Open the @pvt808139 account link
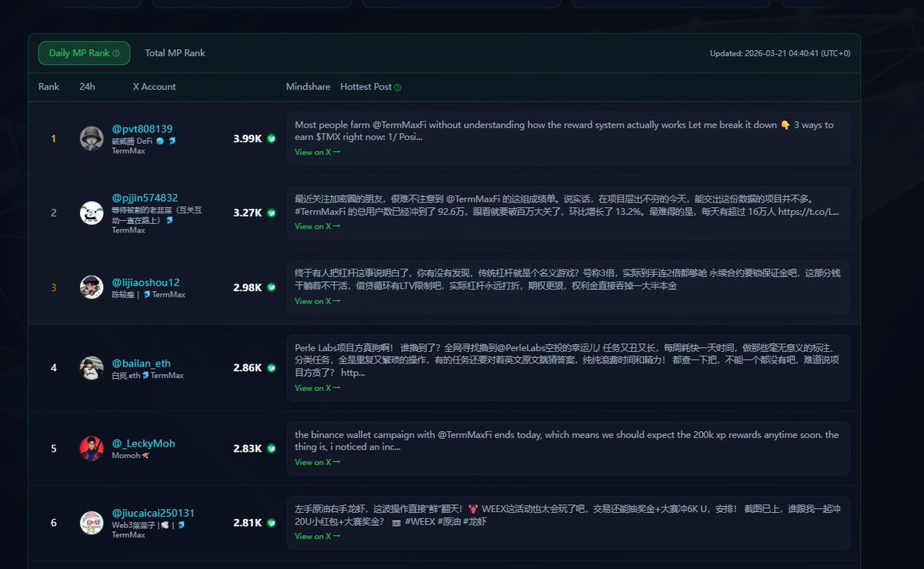 point(142,129)
